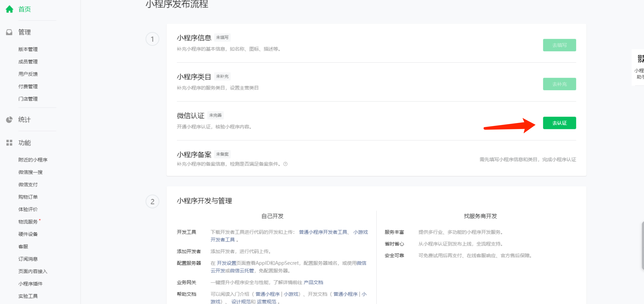Screen dimensions: 644x304
Task: Select 微信搜一搜 in sidebar
Action: tap(30, 172)
